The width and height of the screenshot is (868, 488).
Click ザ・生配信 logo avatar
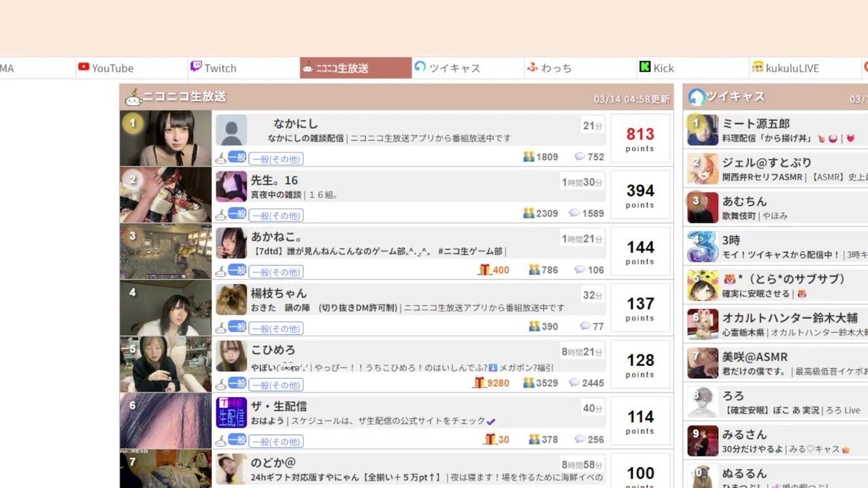click(231, 412)
